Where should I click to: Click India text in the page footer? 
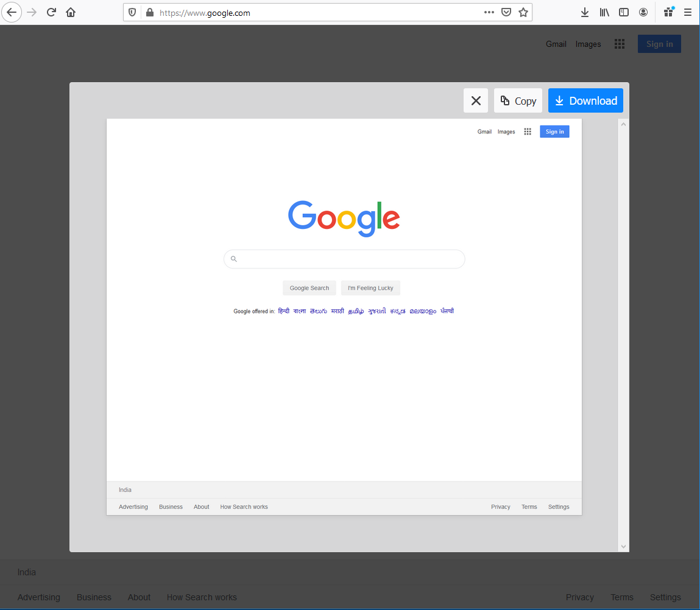click(x=27, y=572)
